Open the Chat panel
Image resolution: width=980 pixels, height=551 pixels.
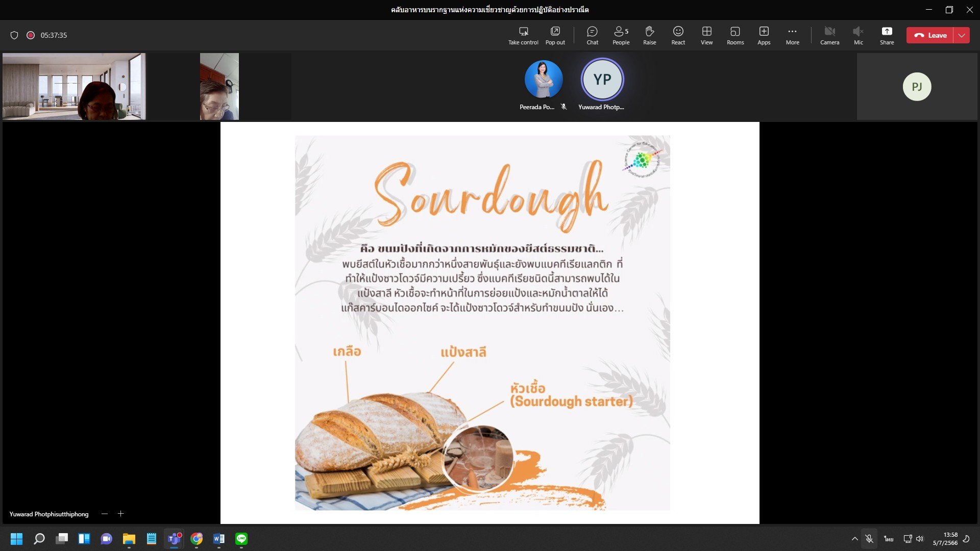(592, 35)
